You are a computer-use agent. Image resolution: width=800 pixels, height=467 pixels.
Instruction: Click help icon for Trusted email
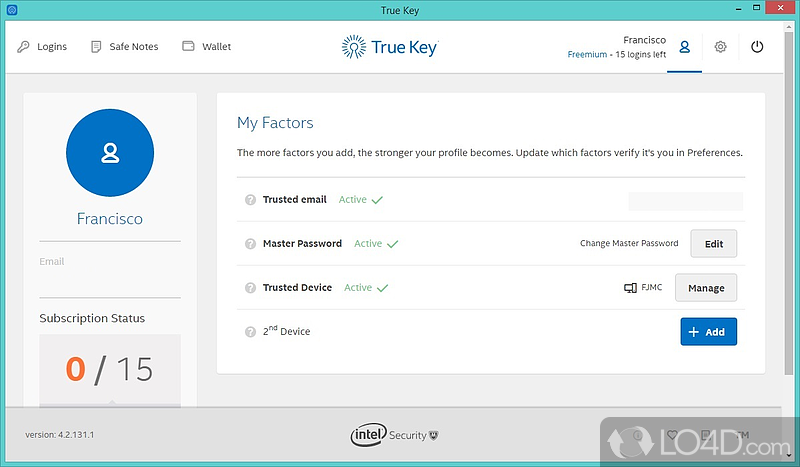(250, 200)
